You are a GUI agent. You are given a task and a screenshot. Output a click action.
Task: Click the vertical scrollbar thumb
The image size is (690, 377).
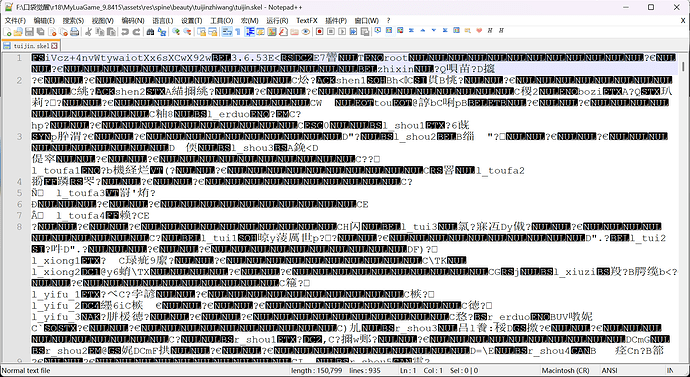[x=683, y=66]
